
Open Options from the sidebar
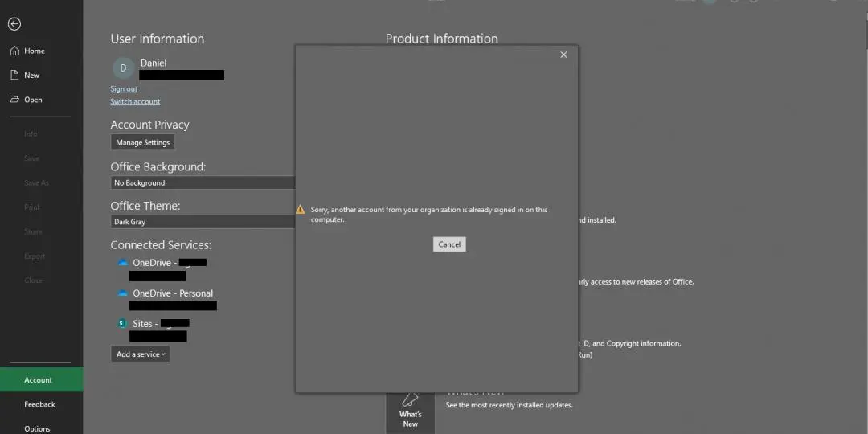point(37,428)
